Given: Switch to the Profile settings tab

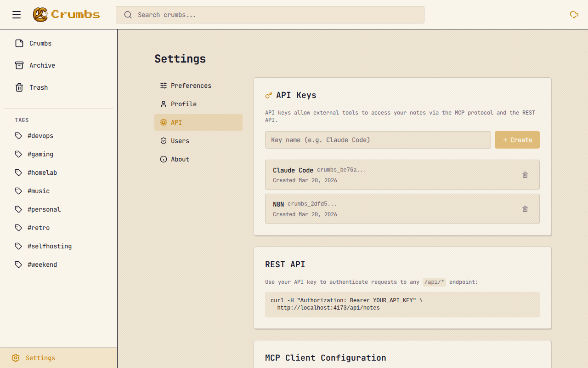Looking at the screenshot, I should tap(198, 104).
